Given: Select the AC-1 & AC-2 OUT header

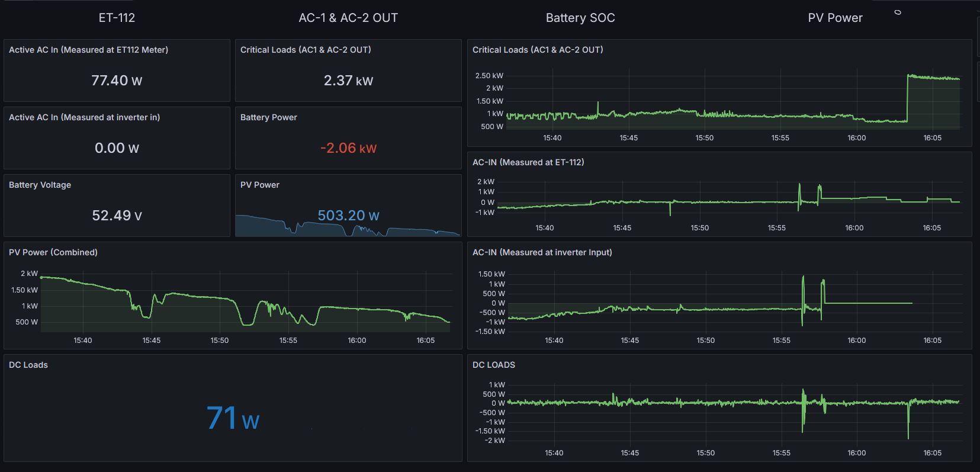Looking at the screenshot, I should pyautogui.click(x=348, y=18).
